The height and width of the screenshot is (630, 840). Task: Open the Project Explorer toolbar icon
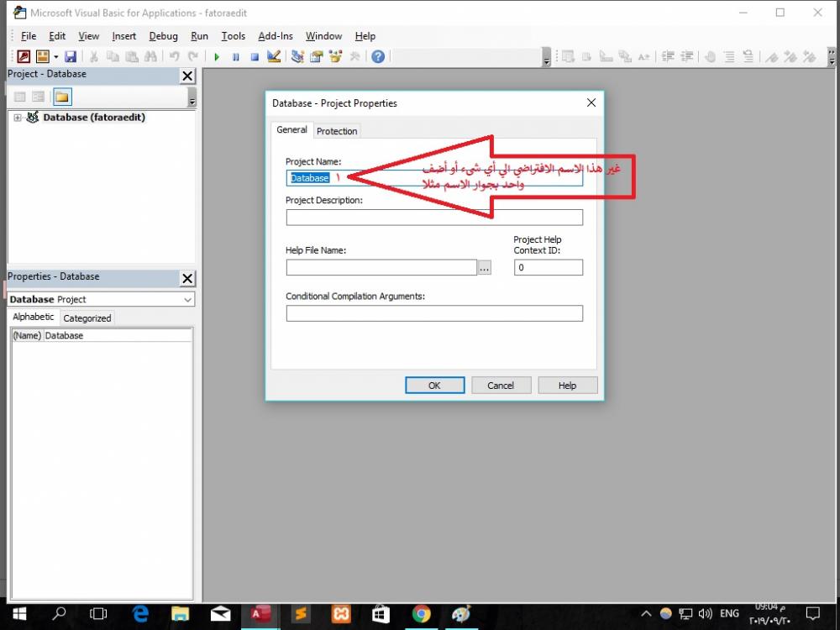[298, 56]
